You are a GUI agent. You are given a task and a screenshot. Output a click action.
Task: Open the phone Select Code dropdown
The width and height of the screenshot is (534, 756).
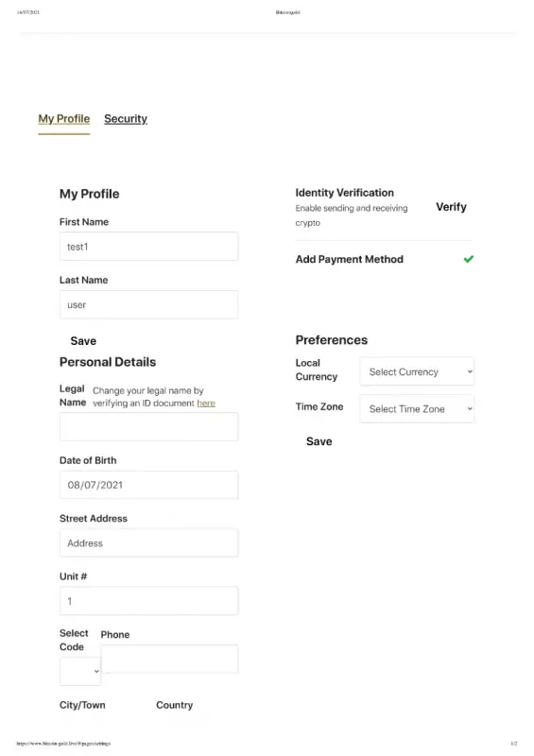coord(80,671)
